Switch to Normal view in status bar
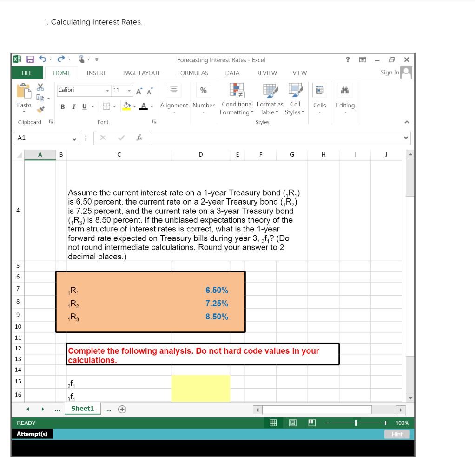The width and height of the screenshot is (475, 476). tap(273, 423)
